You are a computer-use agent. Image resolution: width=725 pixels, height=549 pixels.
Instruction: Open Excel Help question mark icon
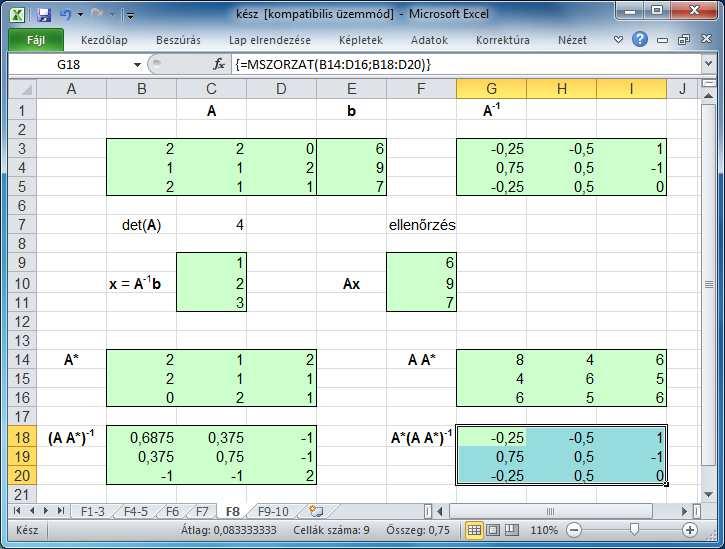pyautogui.click(x=639, y=39)
